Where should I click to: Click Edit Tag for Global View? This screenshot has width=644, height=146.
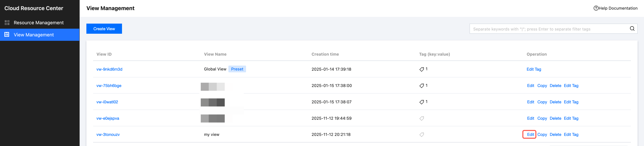[x=534, y=69]
